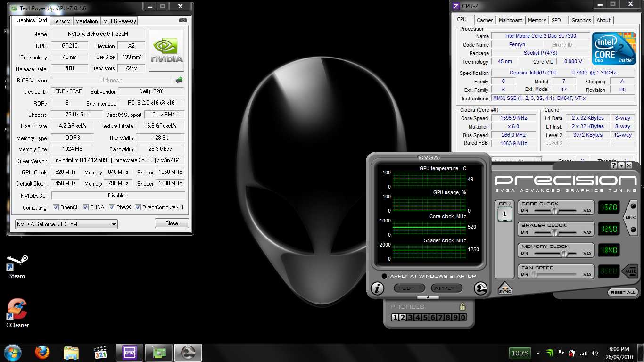The image size is (644, 362).
Task: Click the Action Center flag tray icon
Action: (x=561, y=353)
